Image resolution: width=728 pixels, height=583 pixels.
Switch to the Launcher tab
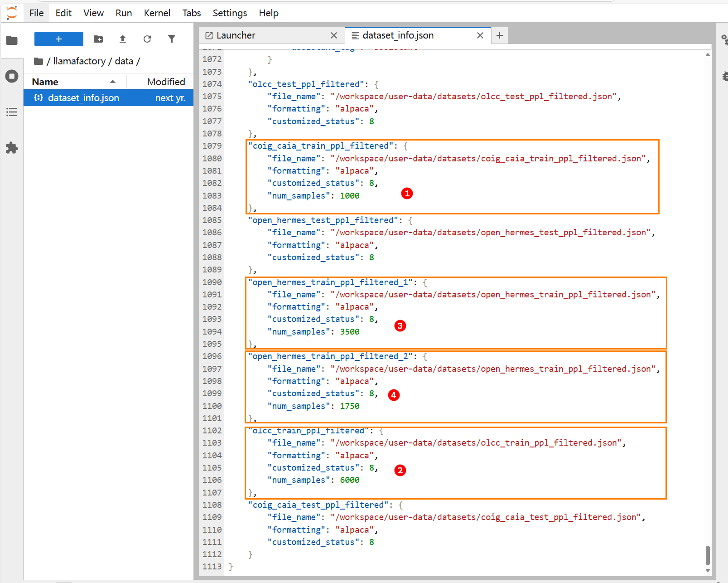236,35
